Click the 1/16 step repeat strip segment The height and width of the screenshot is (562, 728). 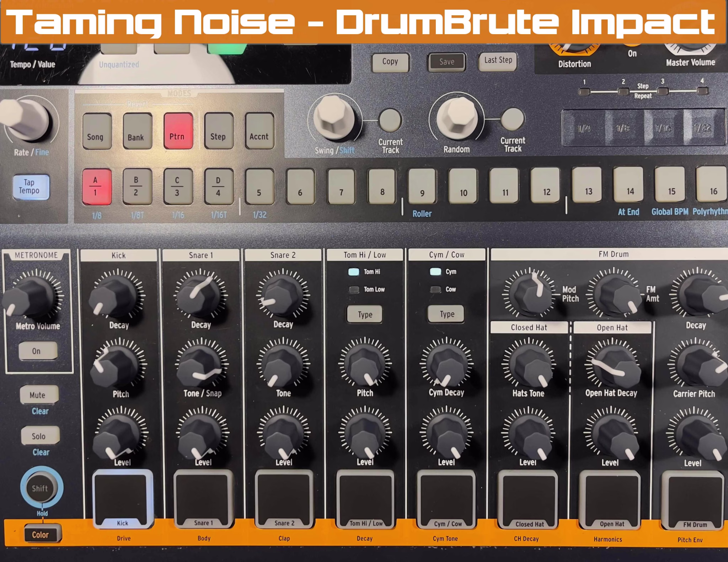point(664,128)
